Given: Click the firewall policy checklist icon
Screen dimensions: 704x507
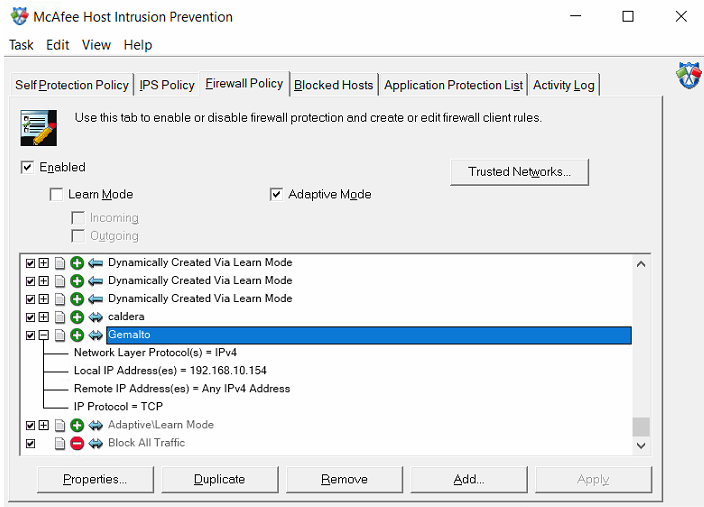Looking at the screenshot, I should tap(37, 127).
